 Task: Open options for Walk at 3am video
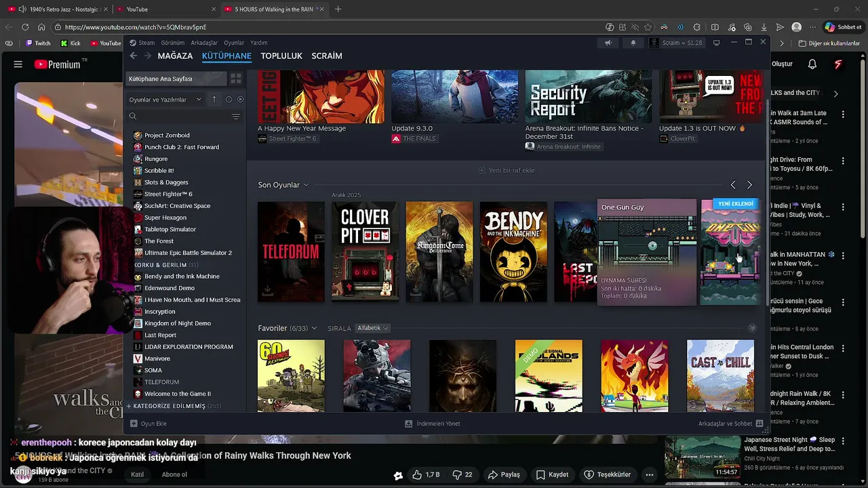843,113
